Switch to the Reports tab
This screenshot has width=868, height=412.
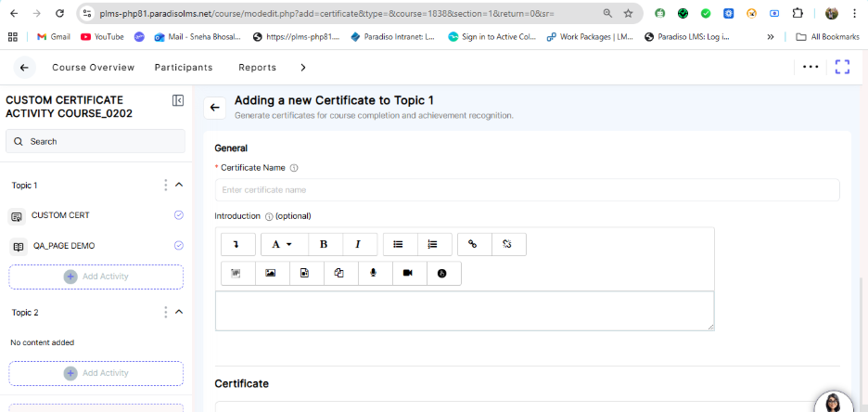click(257, 68)
